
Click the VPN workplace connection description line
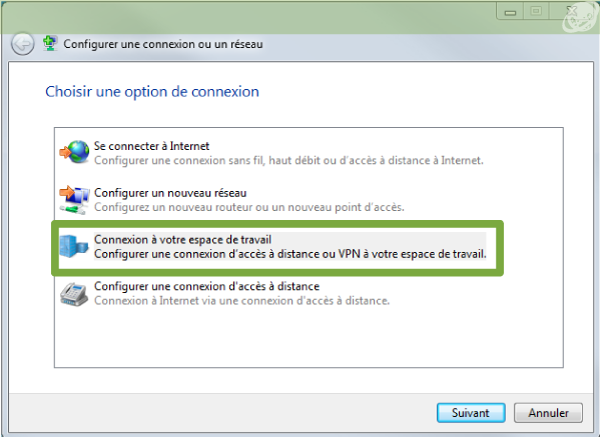click(290, 254)
